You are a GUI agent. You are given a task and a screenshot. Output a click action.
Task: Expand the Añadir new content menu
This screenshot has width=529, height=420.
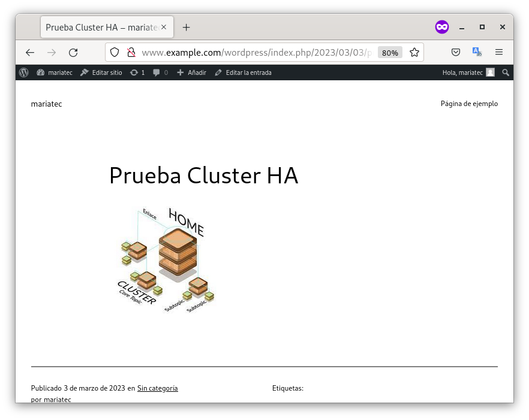[191, 72]
